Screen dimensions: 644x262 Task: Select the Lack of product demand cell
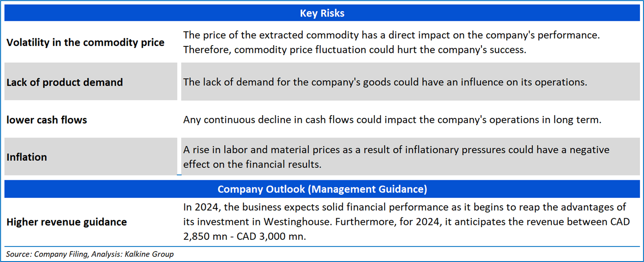pyautogui.click(x=64, y=82)
